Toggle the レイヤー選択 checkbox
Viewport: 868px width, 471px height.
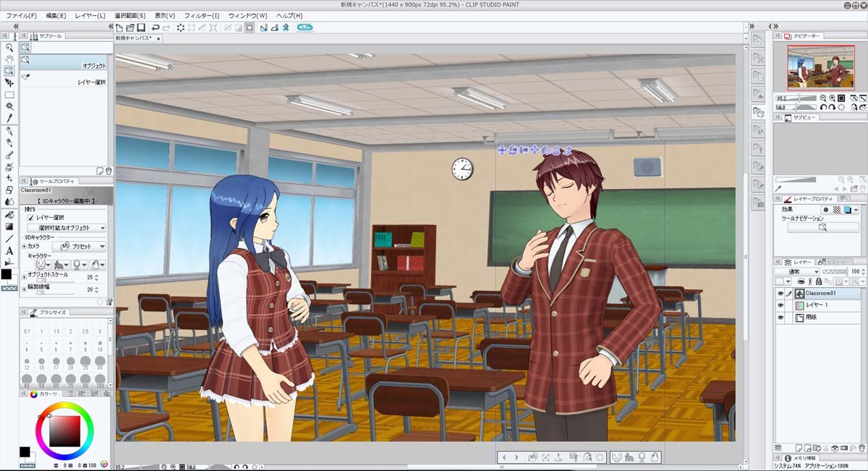pyautogui.click(x=30, y=217)
